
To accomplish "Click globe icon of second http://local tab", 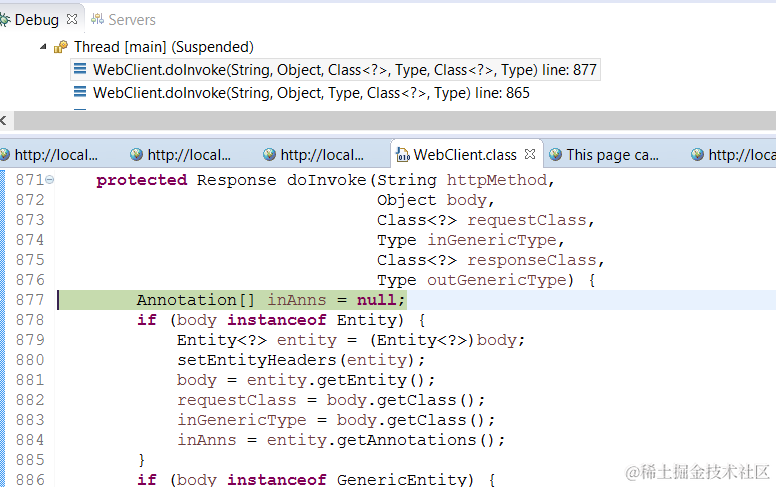I will click(137, 155).
